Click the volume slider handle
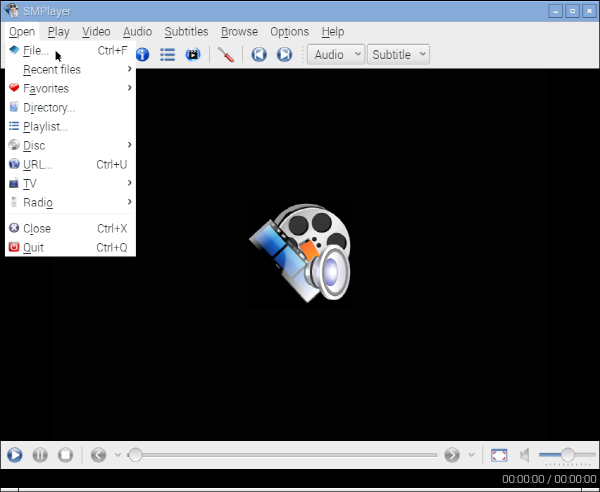The height and width of the screenshot is (492, 600). tap(568, 455)
